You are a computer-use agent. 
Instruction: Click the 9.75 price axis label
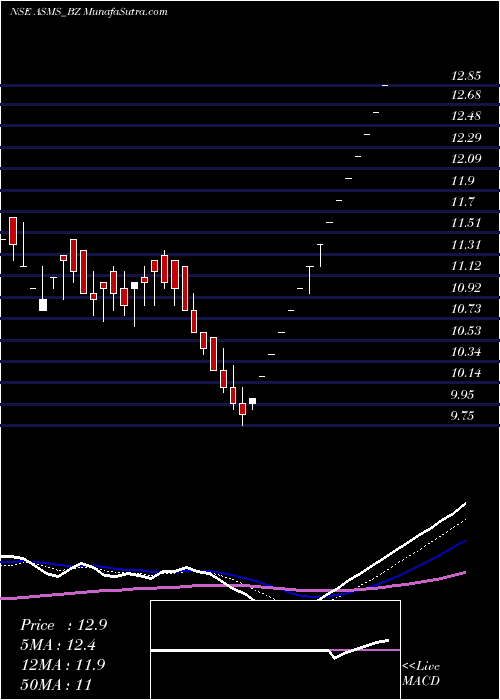pos(463,416)
